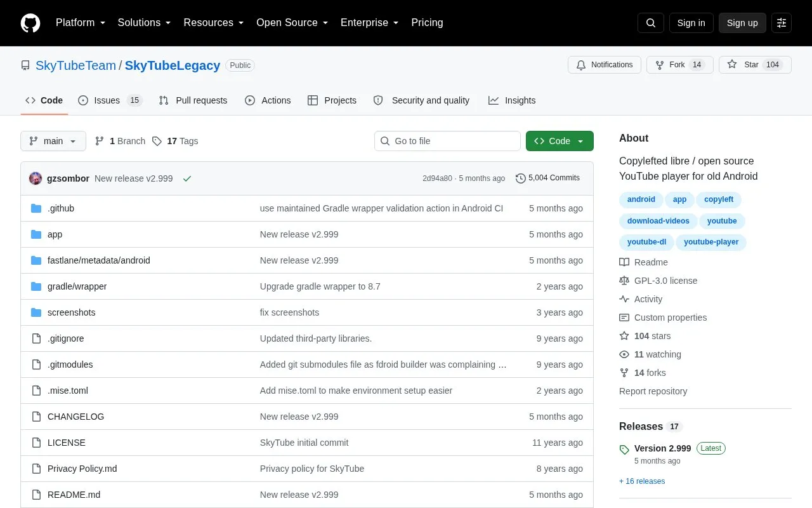Click the Sign up button
This screenshot has height=508, width=812.
pyautogui.click(x=742, y=23)
